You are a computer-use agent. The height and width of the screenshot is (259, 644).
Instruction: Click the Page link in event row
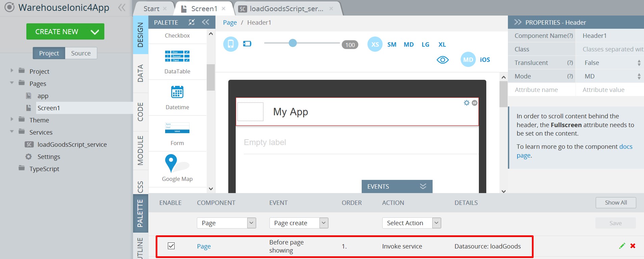tap(204, 246)
